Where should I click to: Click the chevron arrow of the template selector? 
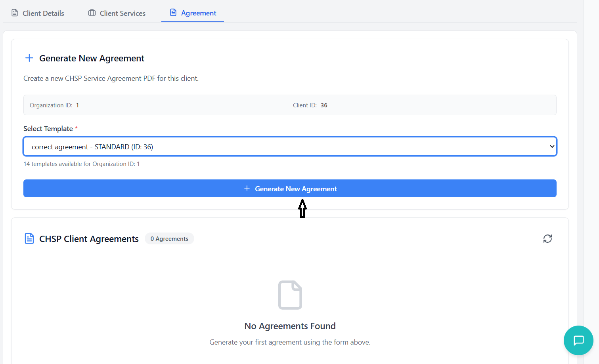point(552,147)
